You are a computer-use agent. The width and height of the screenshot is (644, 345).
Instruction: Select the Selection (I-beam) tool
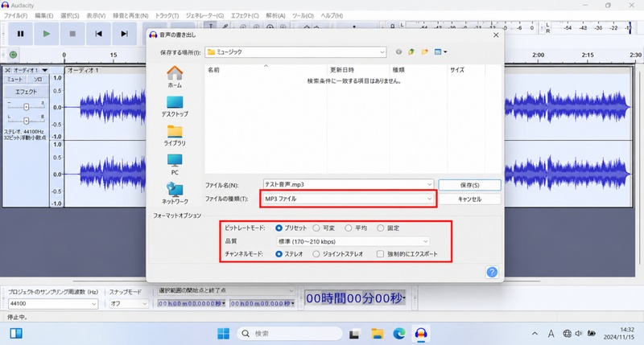(x=211, y=26)
